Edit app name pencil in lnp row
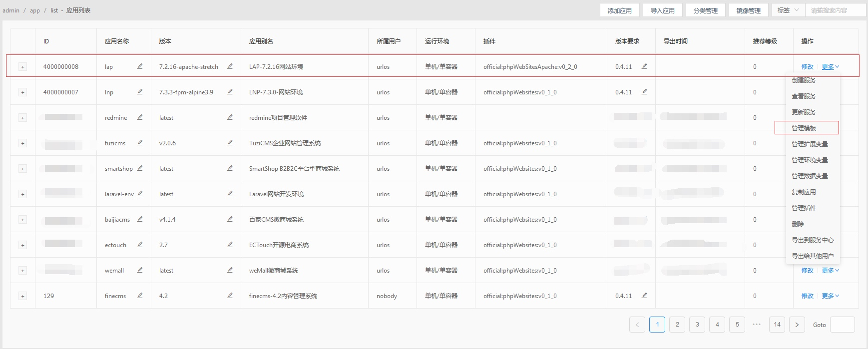Screen dimensions: 868x349 140,91
